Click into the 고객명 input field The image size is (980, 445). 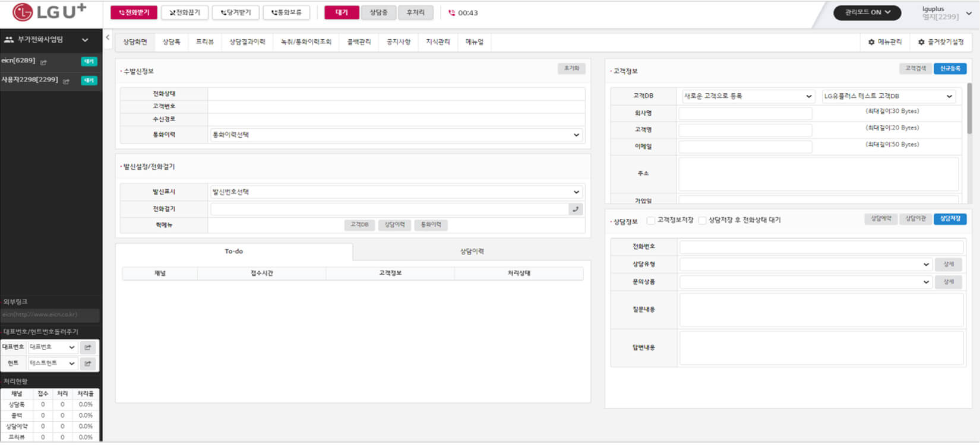coord(745,129)
